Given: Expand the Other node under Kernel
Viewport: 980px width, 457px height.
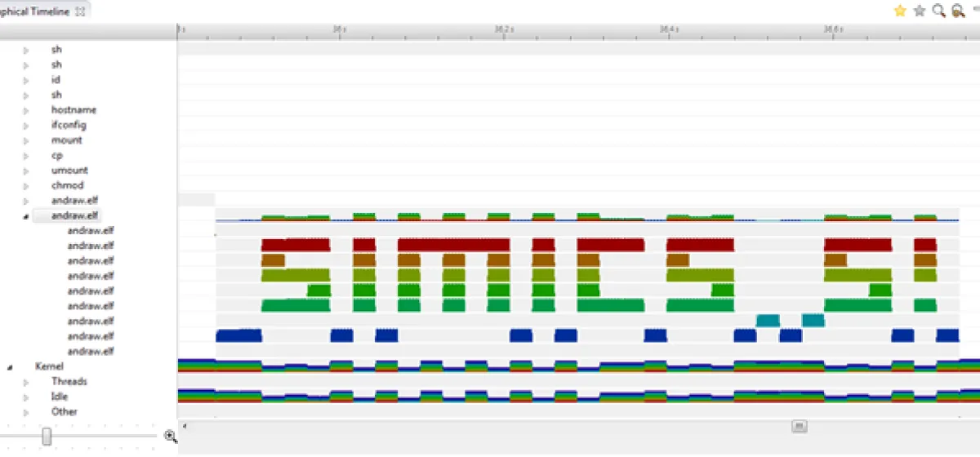Looking at the screenshot, I should [26, 412].
